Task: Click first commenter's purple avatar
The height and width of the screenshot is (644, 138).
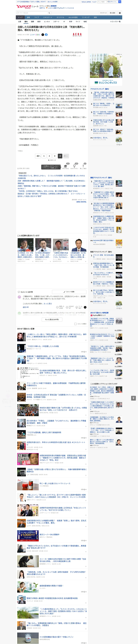Action: coord(19,297)
